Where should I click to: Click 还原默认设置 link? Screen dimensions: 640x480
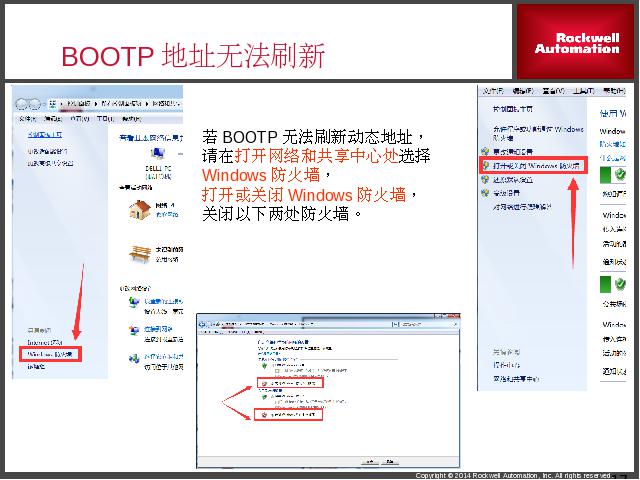[513, 180]
